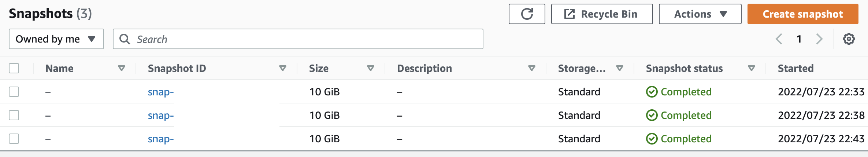
Task: Tick checkbox for the 22:43 snapshot
Action: click(x=14, y=139)
